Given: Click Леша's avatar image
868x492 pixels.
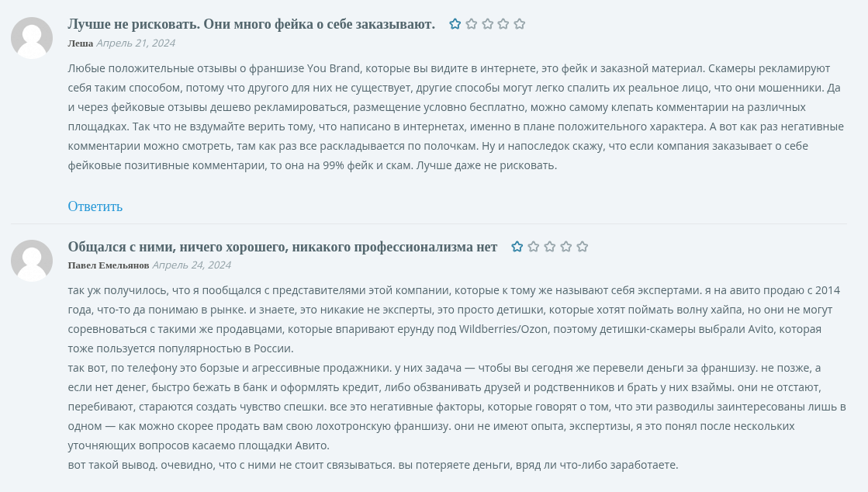Looking at the screenshot, I should (32, 38).
